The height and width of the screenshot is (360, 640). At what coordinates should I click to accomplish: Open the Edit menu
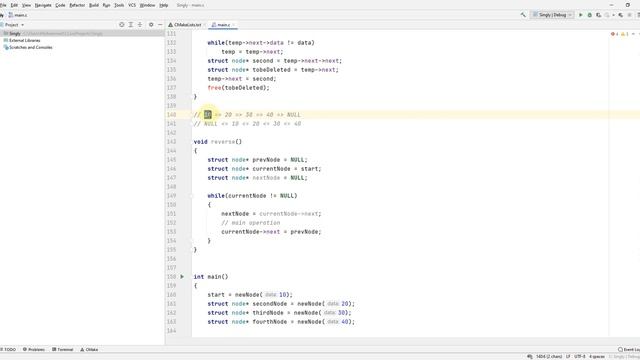pyautogui.click(x=14, y=5)
